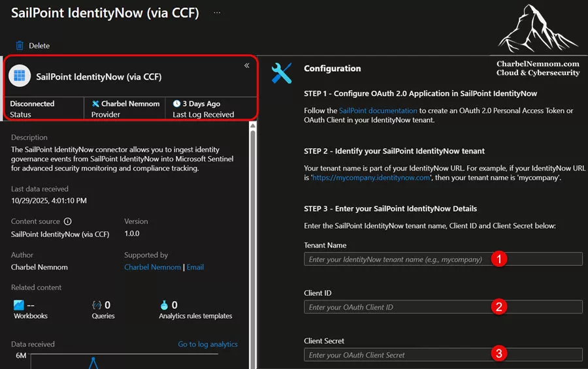The image size is (588, 369).
Task: Click the 'STEP 1' configuration heading
Action: (420, 93)
